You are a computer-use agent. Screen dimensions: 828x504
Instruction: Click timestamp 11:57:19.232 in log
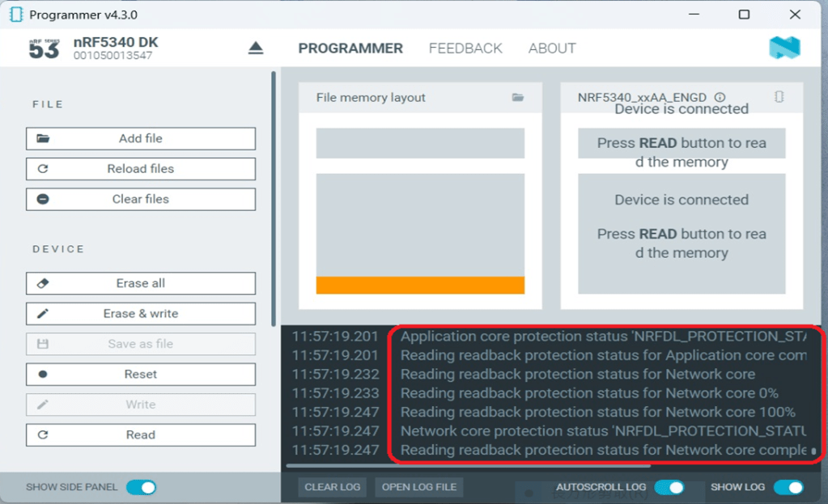pyautogui.click(x=335, y=375)
